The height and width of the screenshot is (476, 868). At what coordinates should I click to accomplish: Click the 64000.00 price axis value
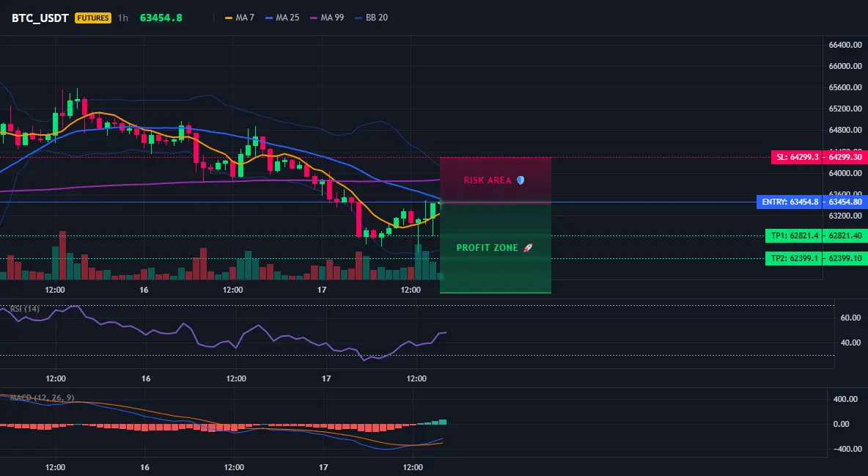click(x=845, y=173)
